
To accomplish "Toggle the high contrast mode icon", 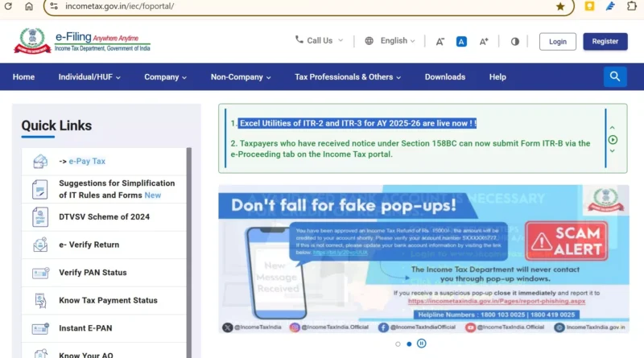I will point(514,41).
